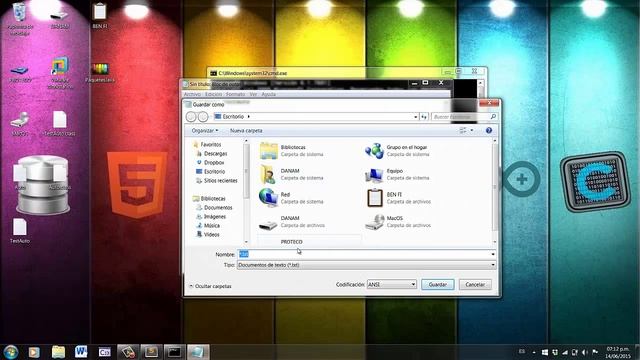Select the Red network item
Viewport: 640px width, 360px height.
pyautogui.click(x=292, y=198)
